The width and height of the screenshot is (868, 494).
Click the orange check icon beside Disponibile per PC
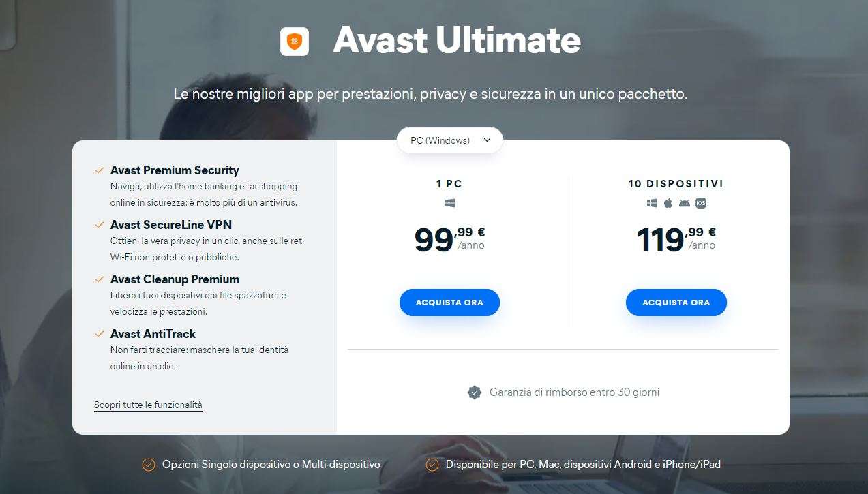[432, 465]
